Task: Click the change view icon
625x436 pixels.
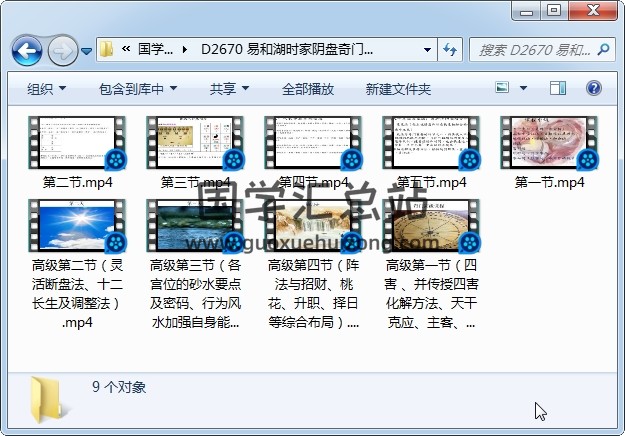Action: coord(503,89)
